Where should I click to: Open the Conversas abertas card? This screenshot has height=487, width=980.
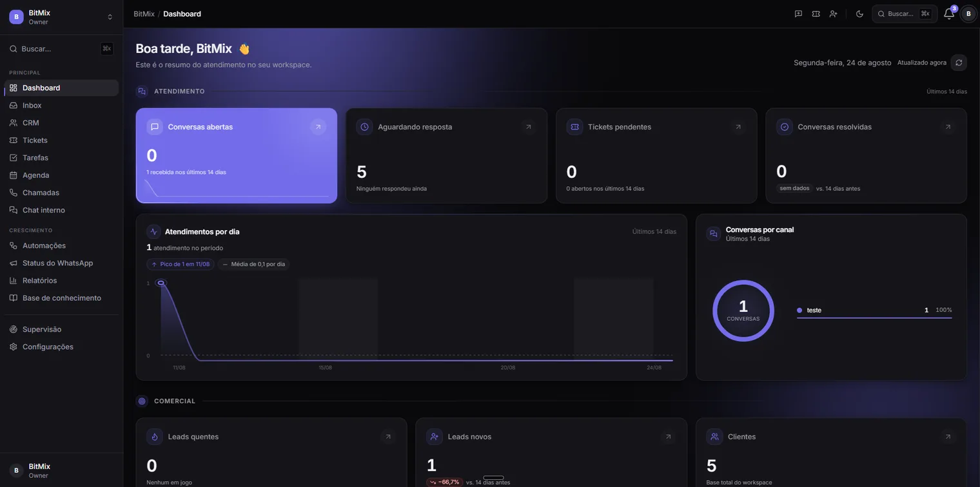point(237,155)
